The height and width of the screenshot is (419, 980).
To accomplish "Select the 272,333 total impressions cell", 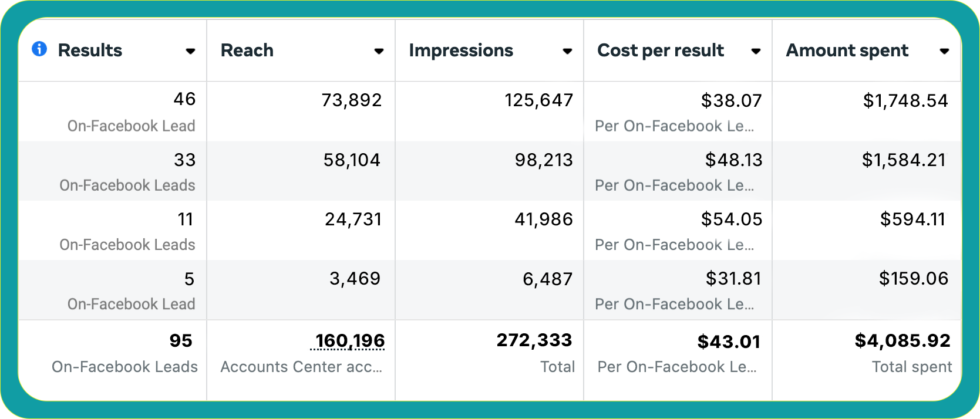I will pos(534,340).
